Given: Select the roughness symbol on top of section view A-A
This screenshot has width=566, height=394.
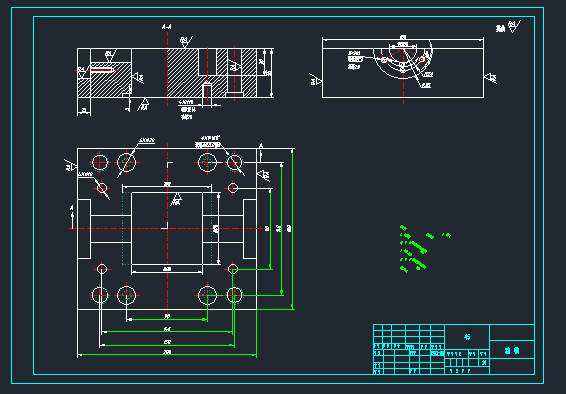Looking at the screenshot, I should click(186, 41).
